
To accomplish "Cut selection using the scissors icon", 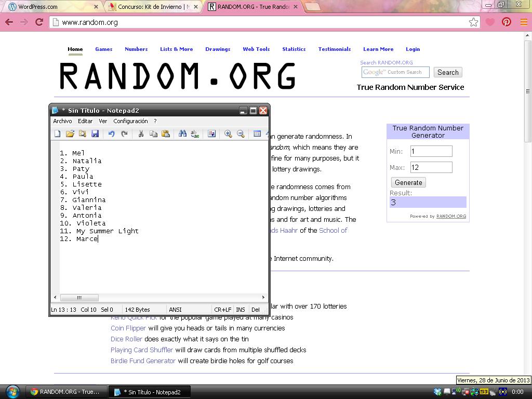I will (x=141, y=134).
